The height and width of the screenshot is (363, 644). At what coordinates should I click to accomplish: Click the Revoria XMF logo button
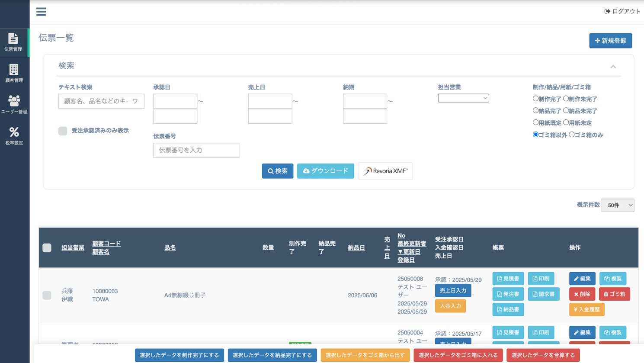click(385, 171)
